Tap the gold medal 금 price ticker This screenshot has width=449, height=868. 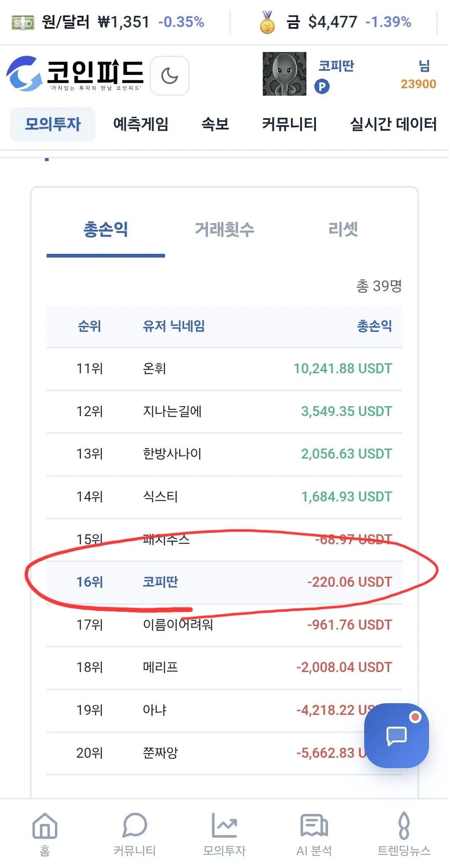335,22
